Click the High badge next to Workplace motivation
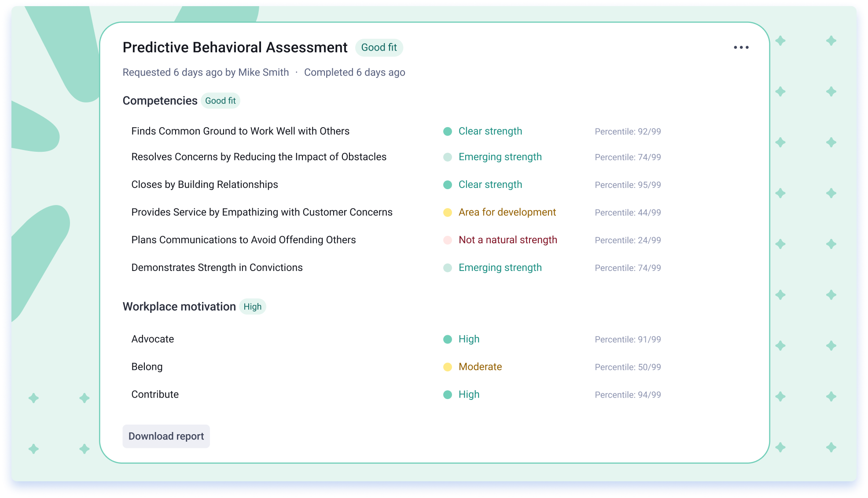This screenshot has width=868, height=498. pyautogui.click(x=253, y=307)
